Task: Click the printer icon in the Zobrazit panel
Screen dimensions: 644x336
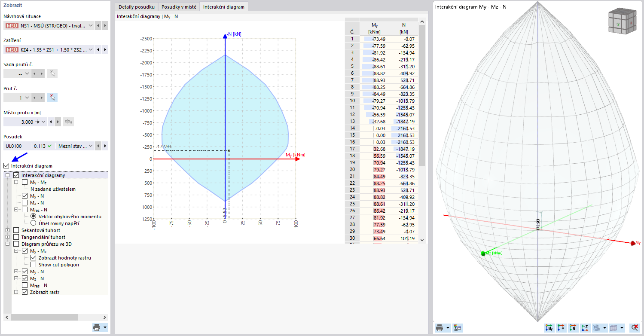Action: pos(97,327)
